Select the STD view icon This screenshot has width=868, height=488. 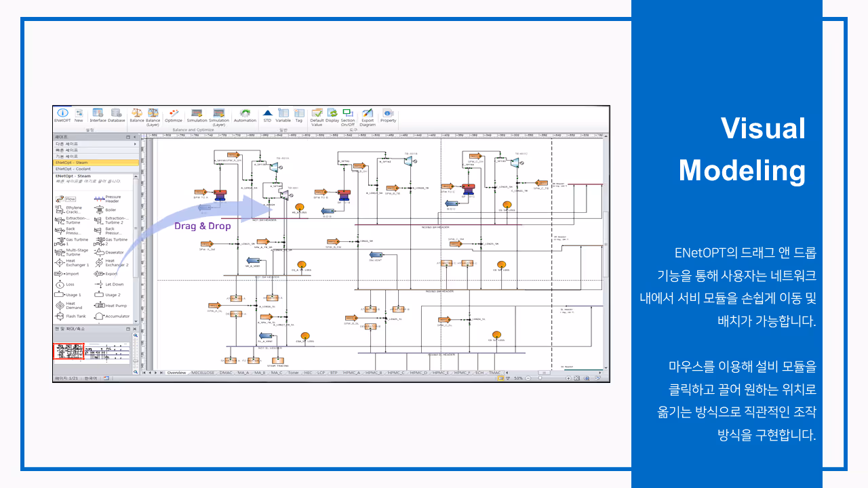pyautogui.click(x=267, y=115)
